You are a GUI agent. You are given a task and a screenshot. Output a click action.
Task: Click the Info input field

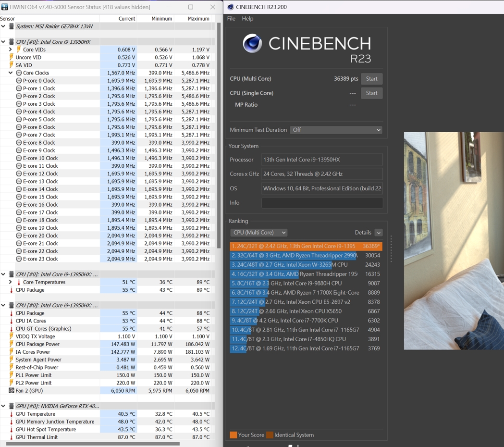(322, 203)
